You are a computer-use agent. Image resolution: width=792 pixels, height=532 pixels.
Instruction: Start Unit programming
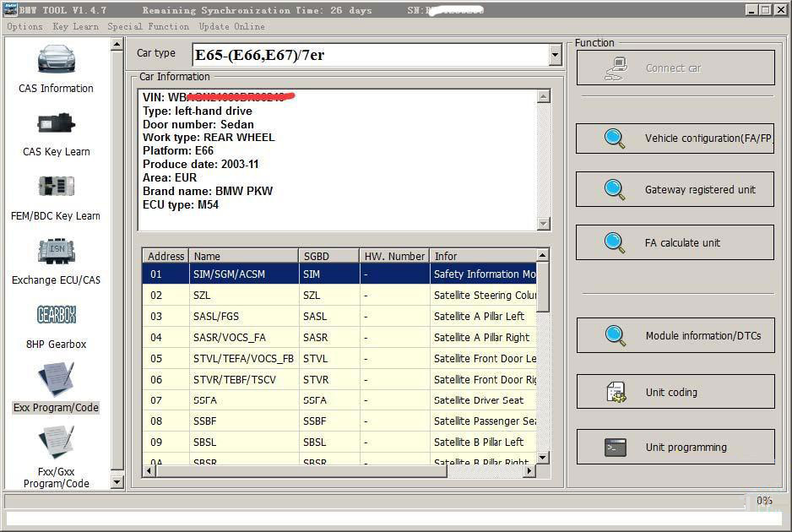675,447
